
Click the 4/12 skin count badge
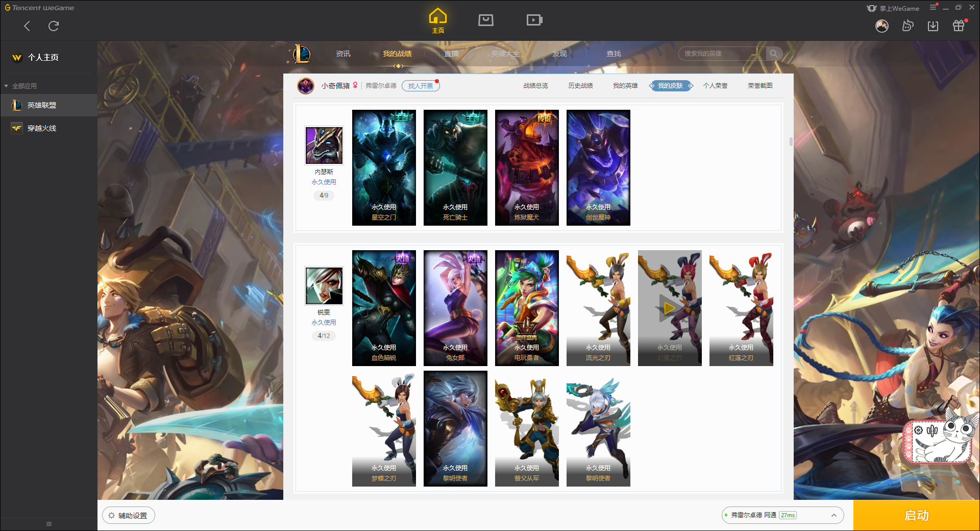tap(324, 335)
